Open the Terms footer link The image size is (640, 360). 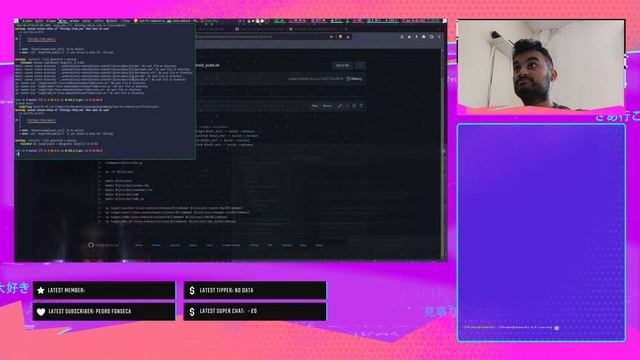[x=139, y=245]
